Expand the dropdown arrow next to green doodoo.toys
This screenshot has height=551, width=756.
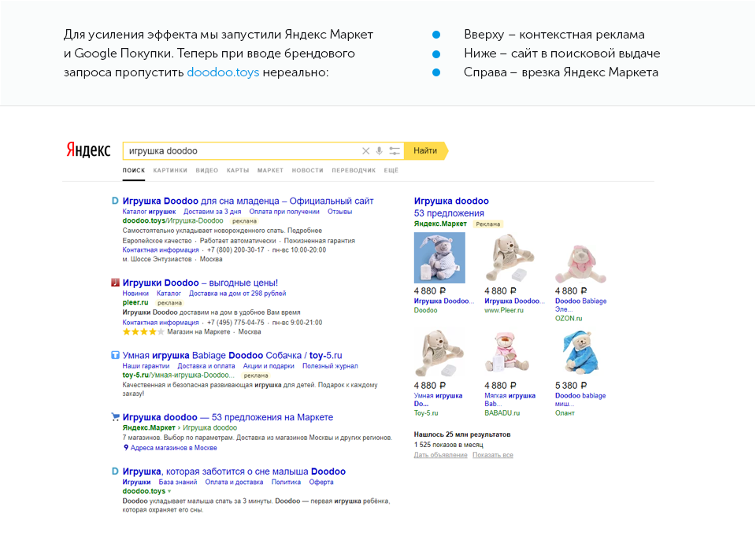[169, 492]
